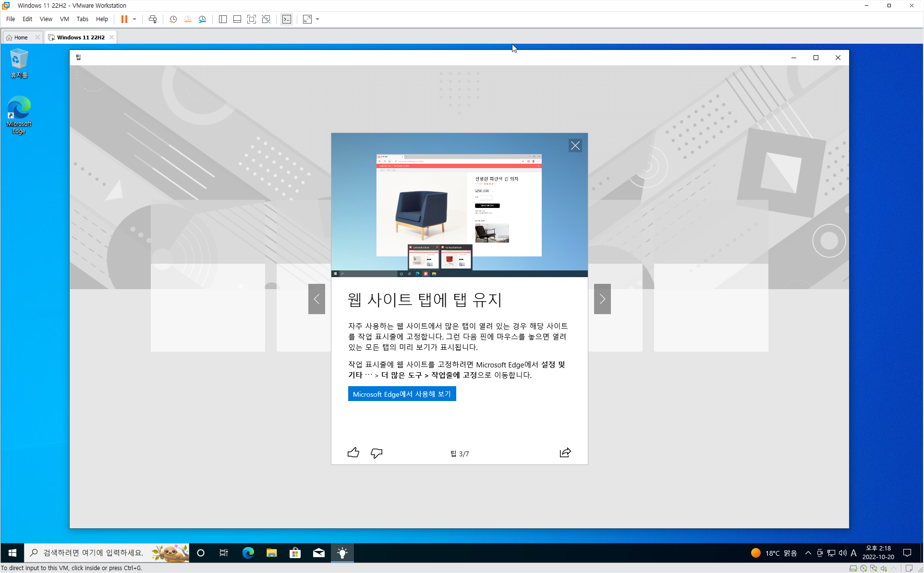
Task: Pause the virtual machine
Action: click(124, 19)
